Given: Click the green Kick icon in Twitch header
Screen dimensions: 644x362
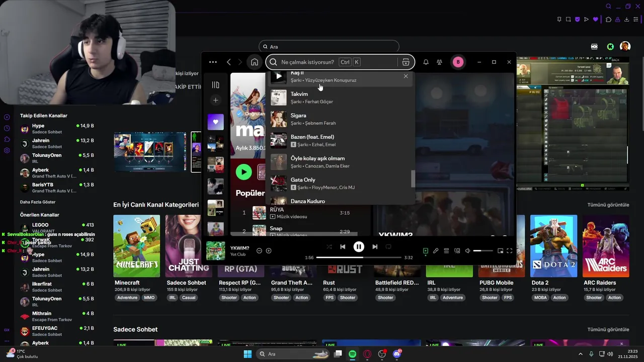Looking at the screenshot, I should tap(610, 47).
